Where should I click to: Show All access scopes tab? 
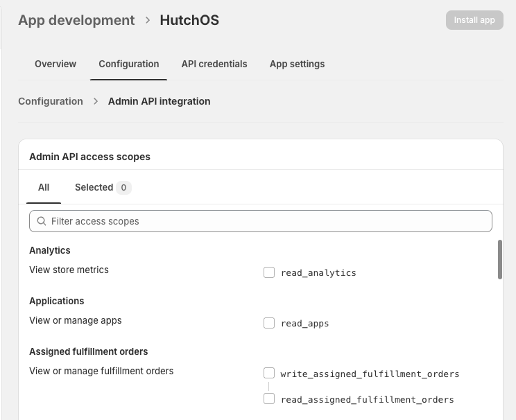pos(44,187)
